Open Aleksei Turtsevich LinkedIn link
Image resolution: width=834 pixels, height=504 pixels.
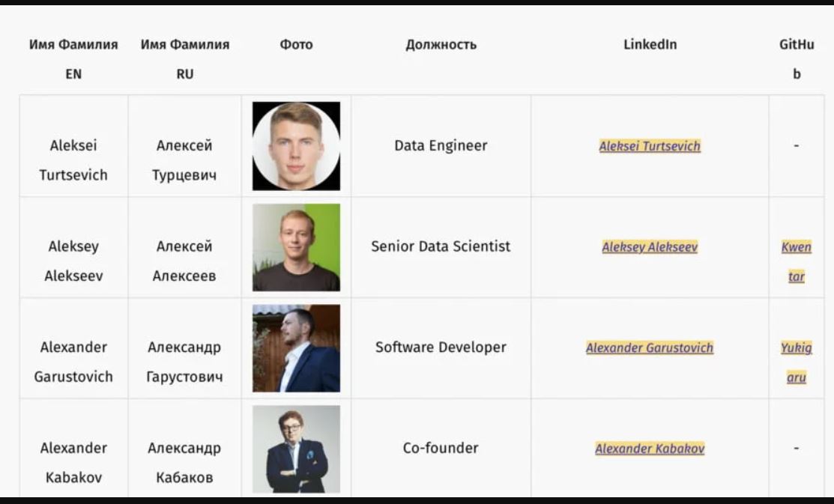650,146
